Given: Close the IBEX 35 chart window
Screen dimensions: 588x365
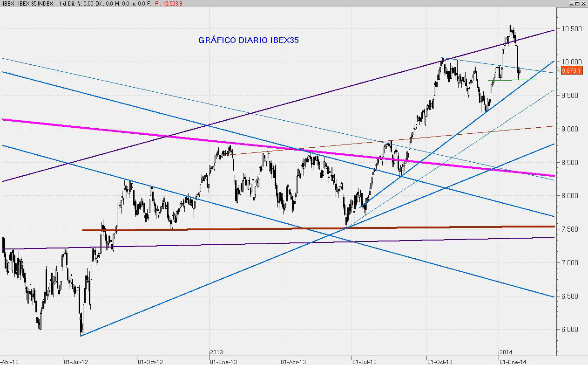Looking at the screenshot, I should point(584,3).
